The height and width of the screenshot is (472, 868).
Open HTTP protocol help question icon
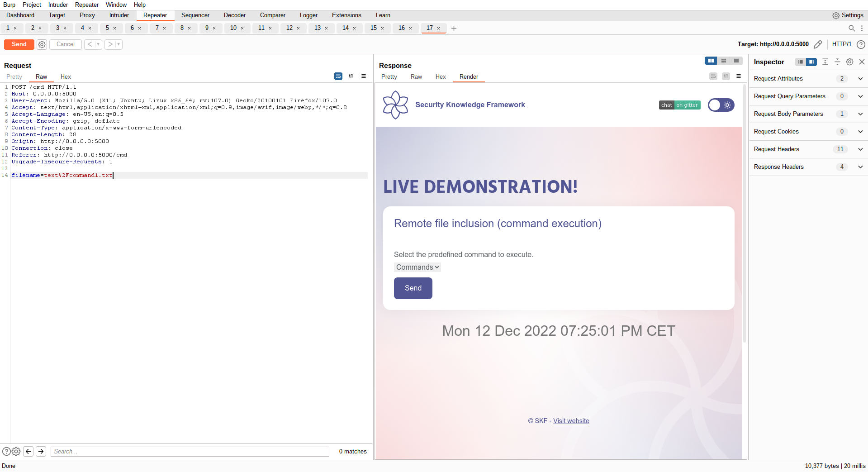click(861, 44)
